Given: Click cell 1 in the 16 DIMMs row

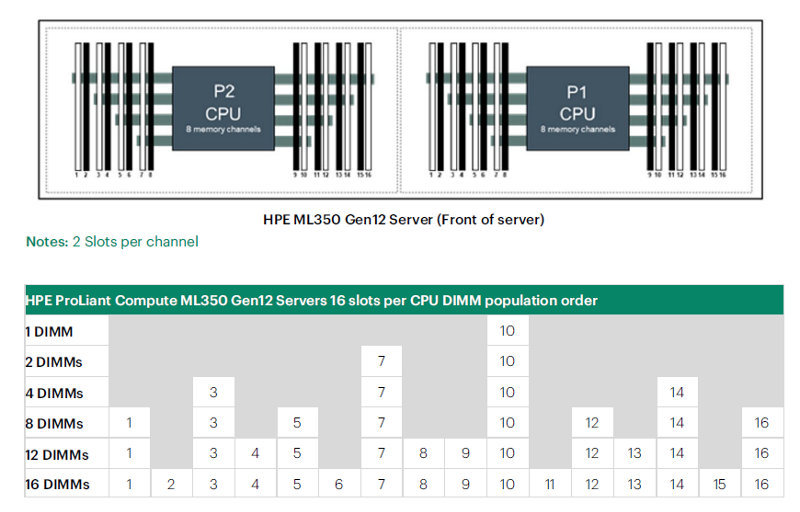Looking at the screenshot, I should [130, 483].
